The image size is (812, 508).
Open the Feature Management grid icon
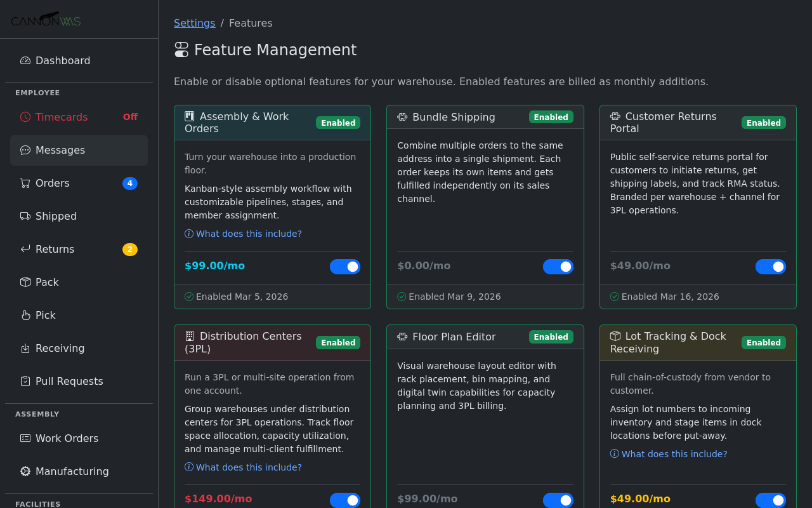(181, 50)
